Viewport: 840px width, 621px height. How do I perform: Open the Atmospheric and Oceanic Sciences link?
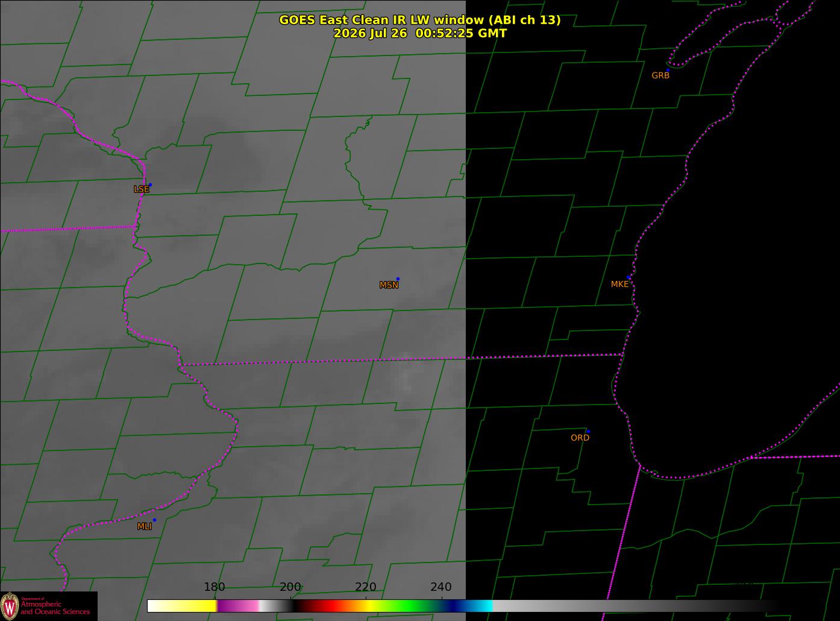coord(55,608)
